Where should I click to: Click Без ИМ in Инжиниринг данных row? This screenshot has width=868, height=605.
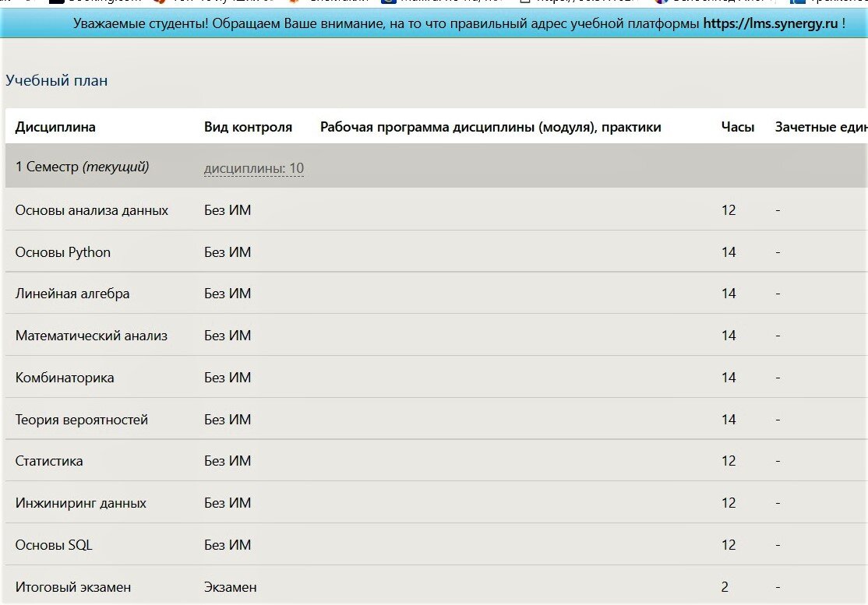[x=227, y=503]
